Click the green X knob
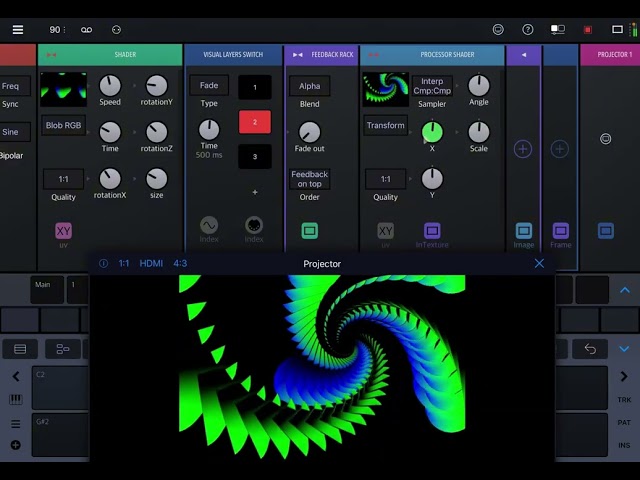 (432, 132)
